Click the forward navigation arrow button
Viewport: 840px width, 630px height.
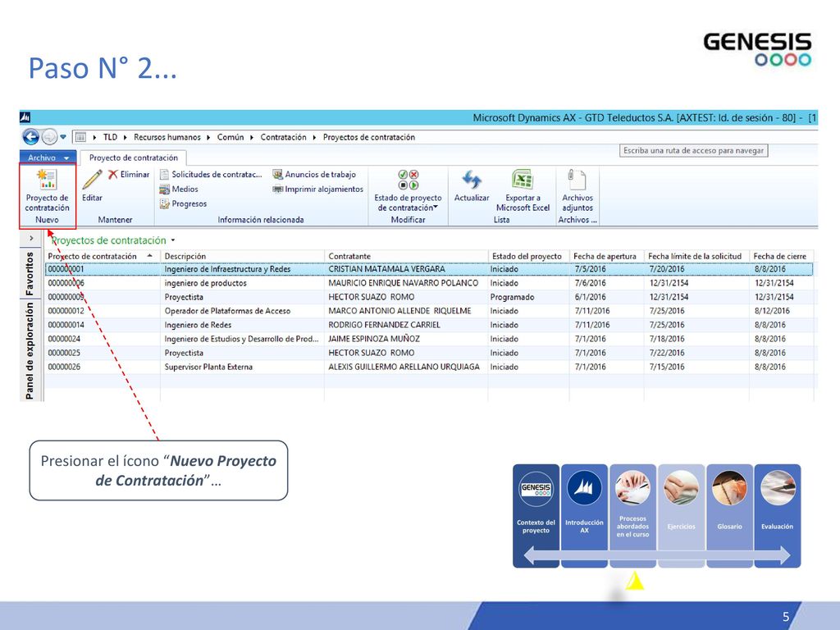pos(49,137)
